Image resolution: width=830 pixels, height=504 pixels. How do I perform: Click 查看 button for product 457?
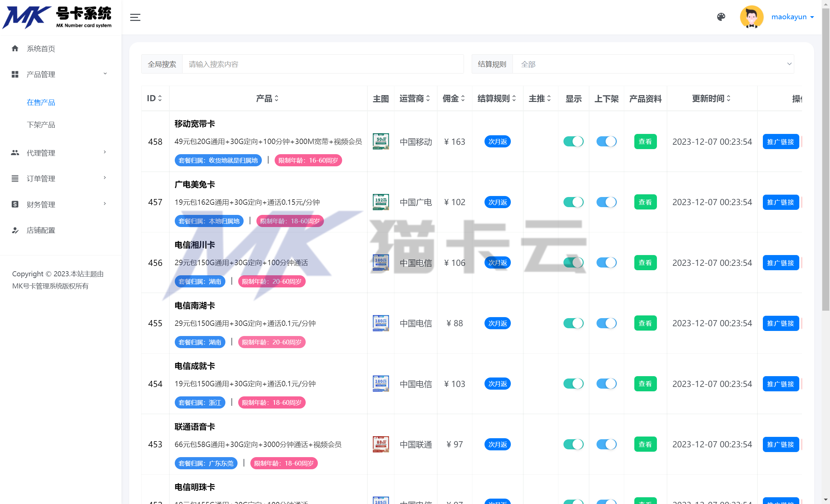click(x=645, y=202)
